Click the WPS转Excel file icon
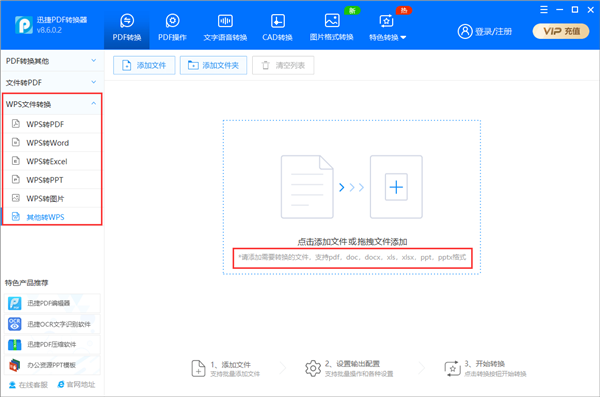This screenshot has width=600, height=397. (16, 161)
